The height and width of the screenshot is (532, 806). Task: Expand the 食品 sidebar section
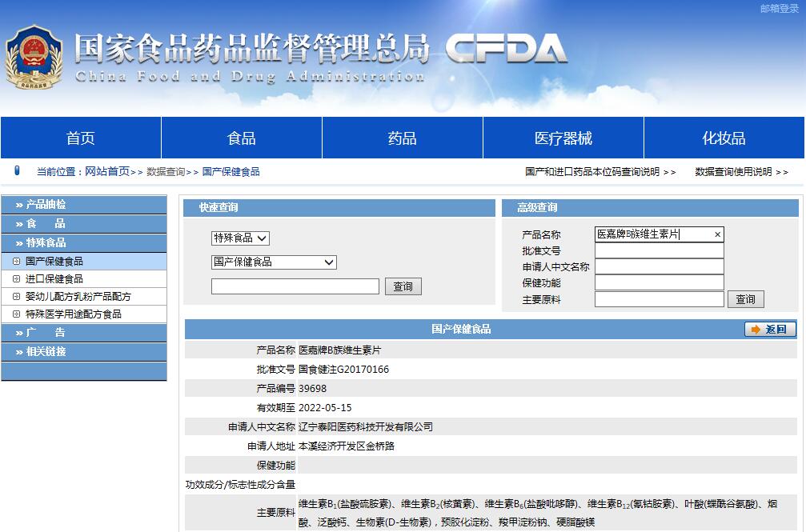tap(84, 224)
